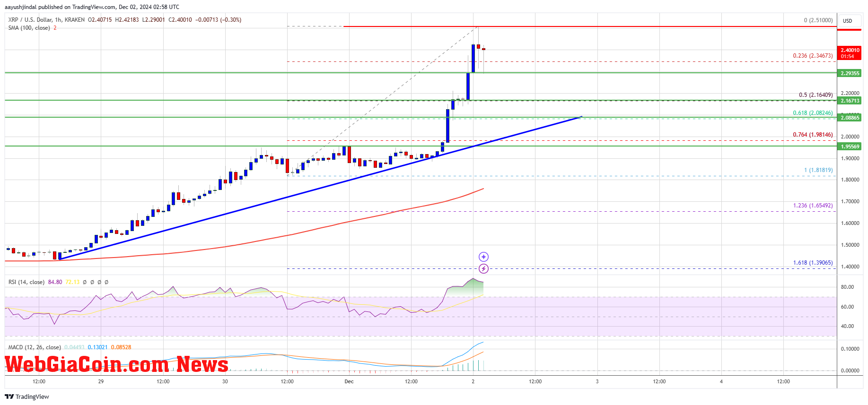This screenshot has height=405, width=868.
Task: Select the XRP / U.S. Dollar symbol legend
Action: point(46,20)
